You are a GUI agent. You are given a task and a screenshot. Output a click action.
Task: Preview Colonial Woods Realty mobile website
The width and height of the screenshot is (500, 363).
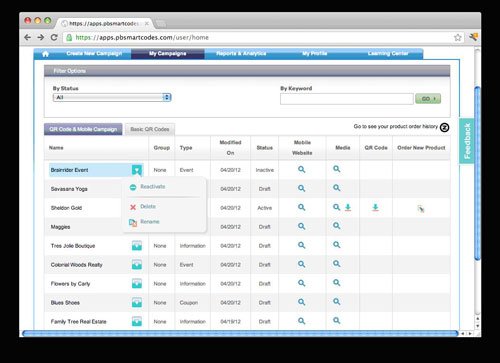click(x=302, y=264)
